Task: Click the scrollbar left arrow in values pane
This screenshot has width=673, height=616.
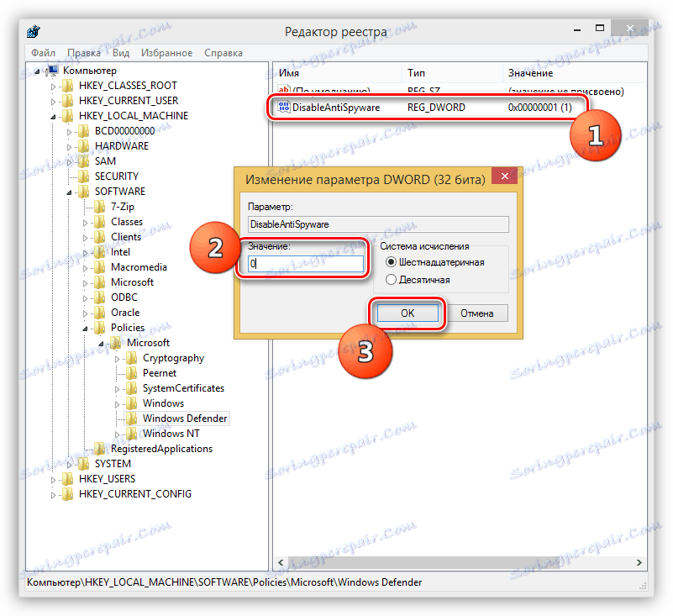Action: [281, 562]
